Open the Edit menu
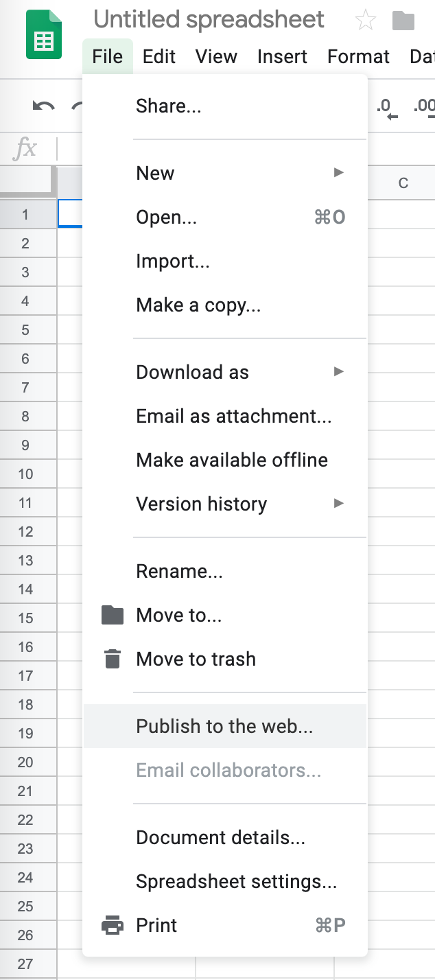This screenshot has width=435, height=980. [159, 56]
